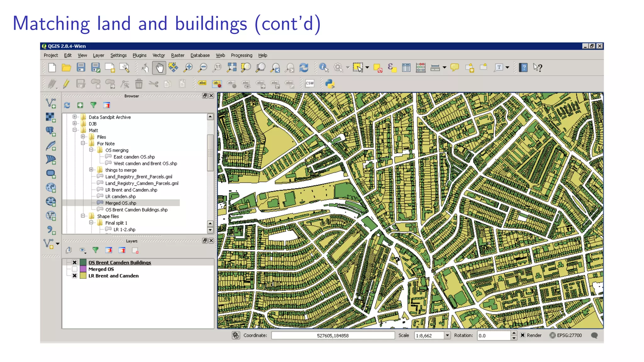This screenshot has height=362, width=644.
Task: Open the attribute table icon
Action: [x=406, y=68]
